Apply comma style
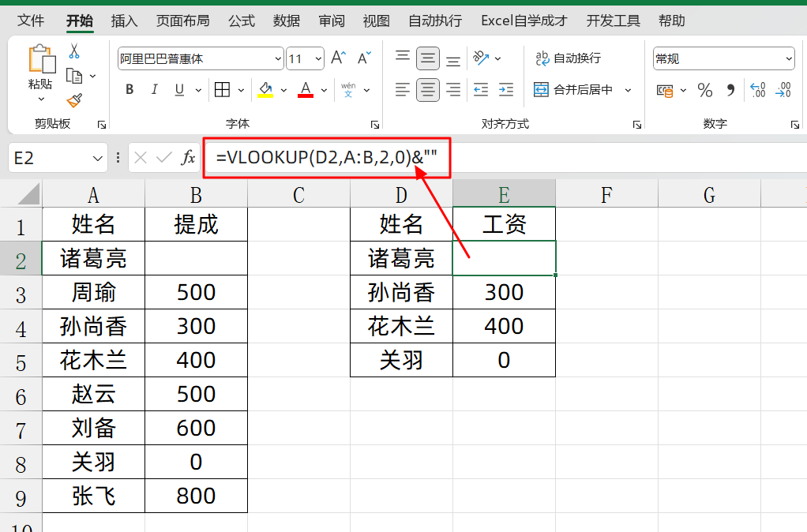807x532 pixels. click(x=730, y=91)
